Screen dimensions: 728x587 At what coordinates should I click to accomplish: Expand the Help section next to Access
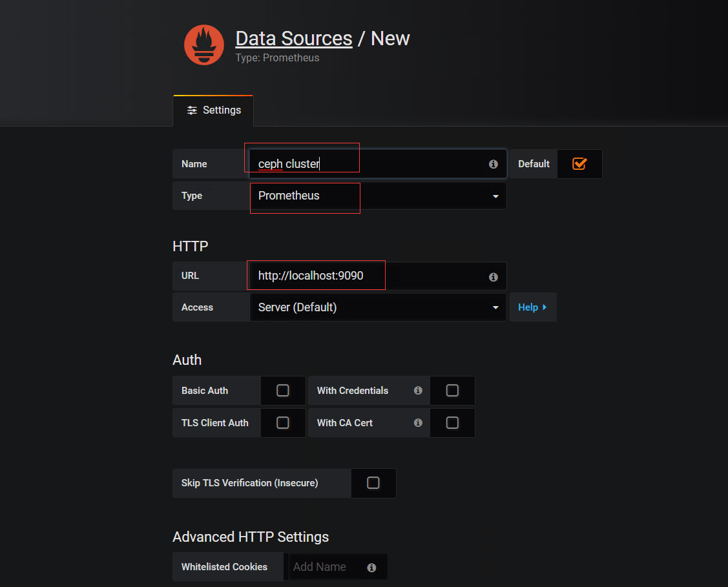click(x=532, y=307)
